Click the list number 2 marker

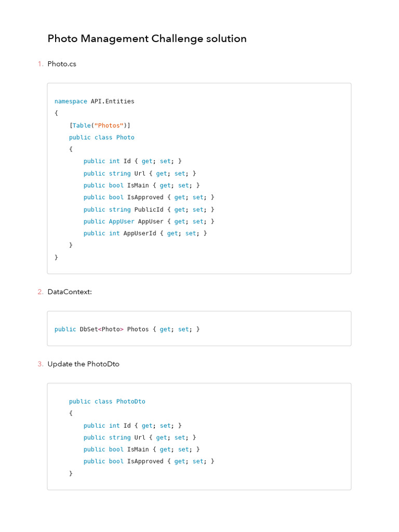coord(40,292)
